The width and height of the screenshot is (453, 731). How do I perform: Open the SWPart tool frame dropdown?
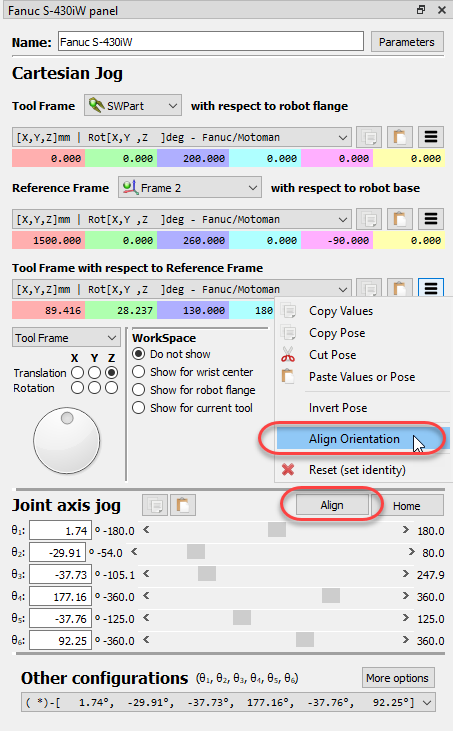pos(133,105)
